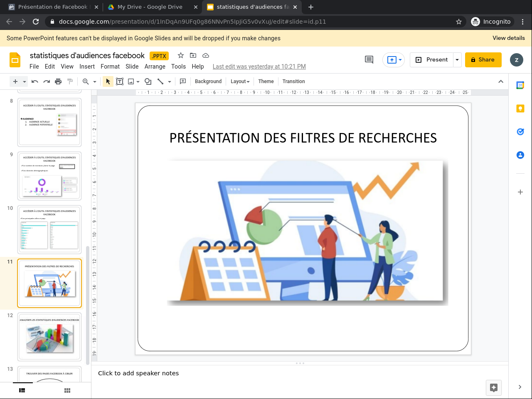
Task: Open comment history icon
Action: (x=369, y=60)
